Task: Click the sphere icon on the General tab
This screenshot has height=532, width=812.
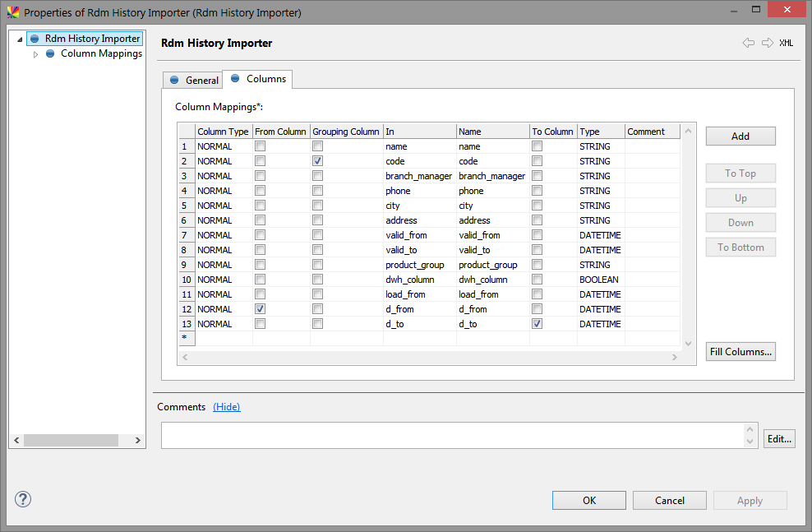Action: (x=174, y=79)
